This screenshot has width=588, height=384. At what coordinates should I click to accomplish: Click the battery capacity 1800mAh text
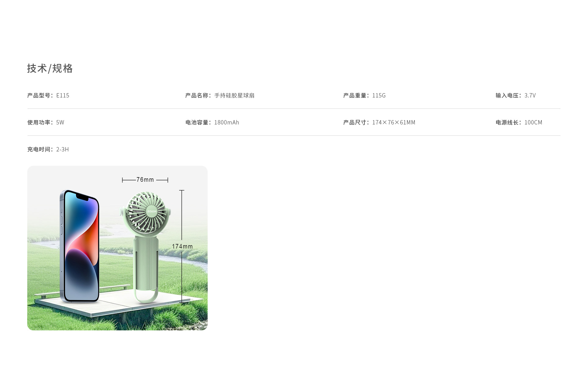(x=227, y=122)
